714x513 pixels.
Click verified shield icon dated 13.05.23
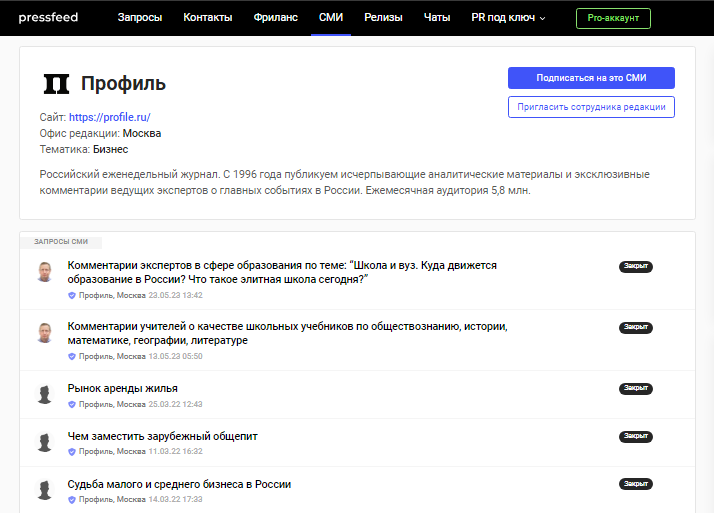pyautogui.click(x=71, y=356)
